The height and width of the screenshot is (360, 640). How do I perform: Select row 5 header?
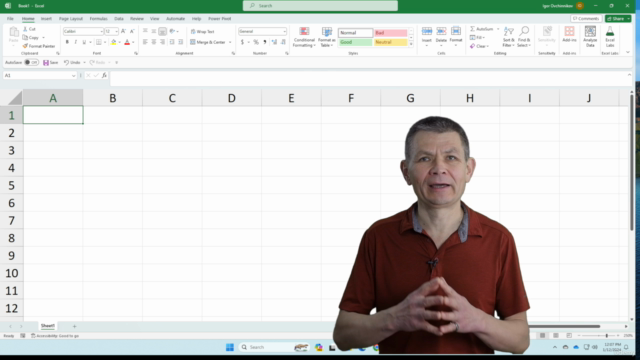(11, 185)
